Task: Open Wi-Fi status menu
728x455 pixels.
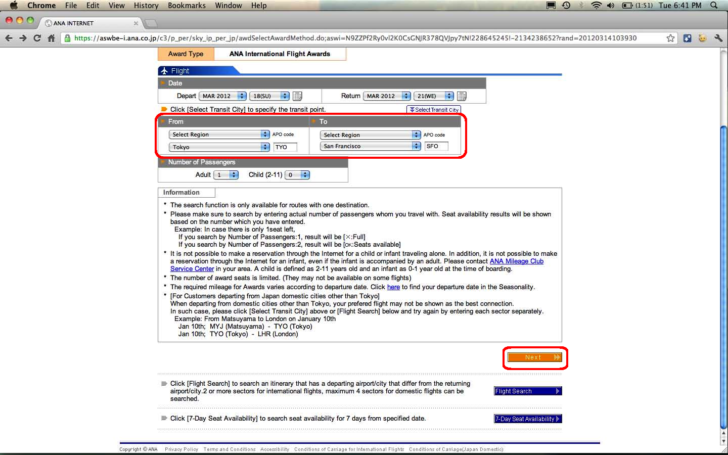Action: (x=596, y=5)
